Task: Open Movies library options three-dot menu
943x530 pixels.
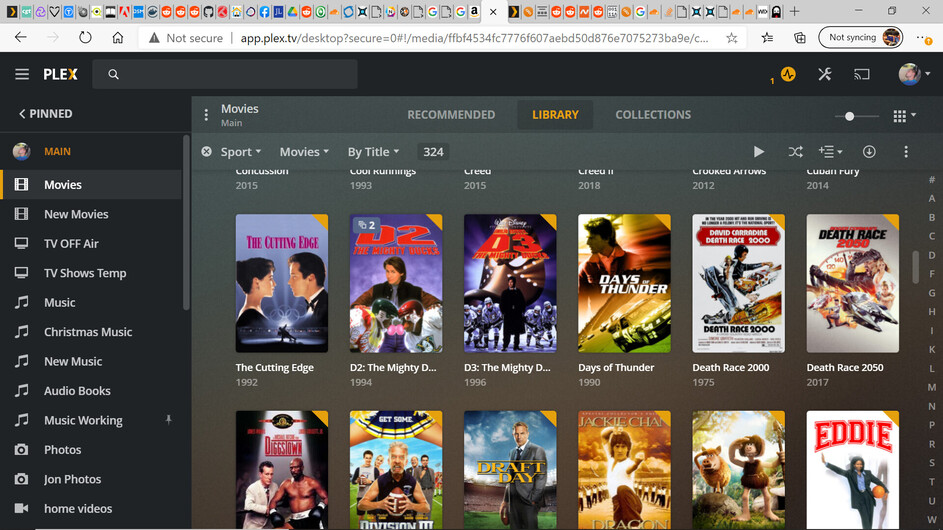Action: [x=206, y=114]
